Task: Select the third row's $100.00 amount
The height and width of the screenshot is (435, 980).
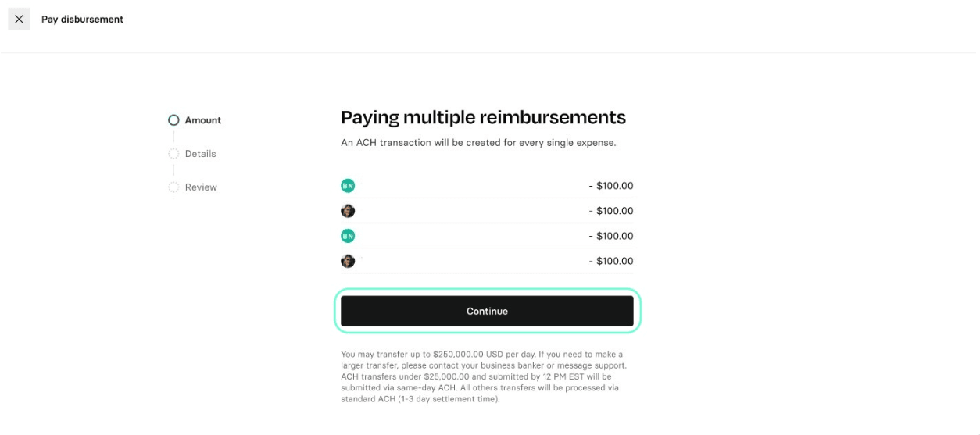Action: point(611,236)
